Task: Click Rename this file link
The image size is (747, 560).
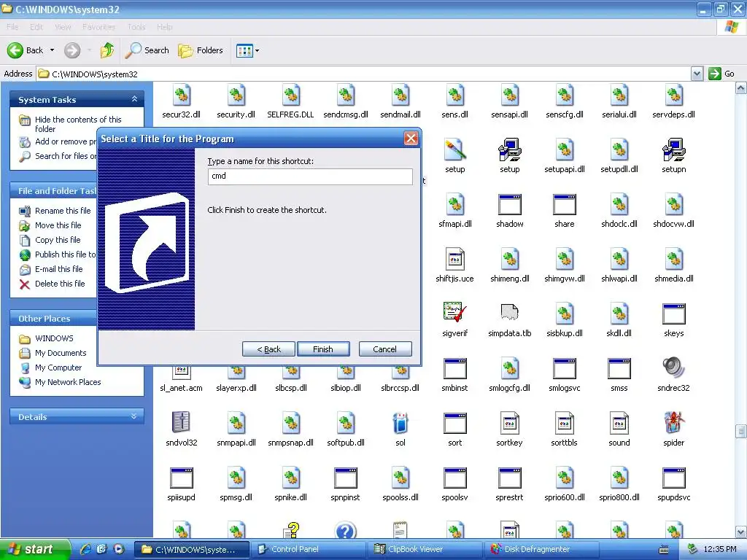Action: click(63, 211)
